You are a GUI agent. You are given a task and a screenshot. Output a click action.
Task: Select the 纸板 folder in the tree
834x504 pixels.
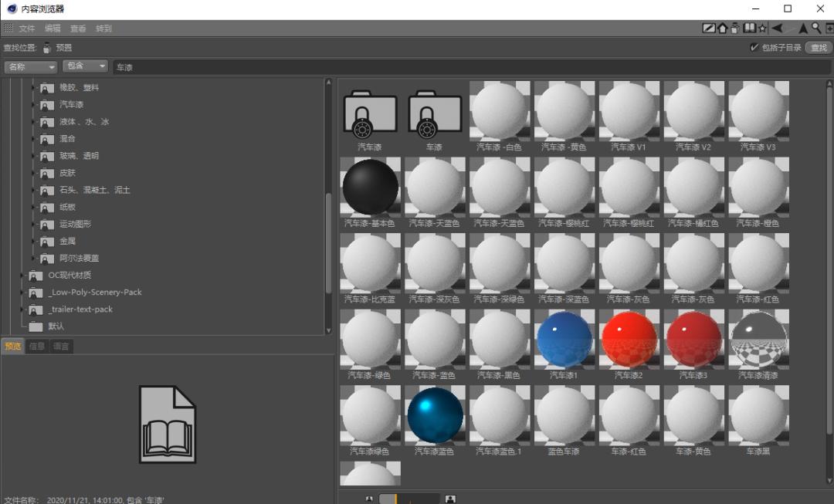click(67, 207)
